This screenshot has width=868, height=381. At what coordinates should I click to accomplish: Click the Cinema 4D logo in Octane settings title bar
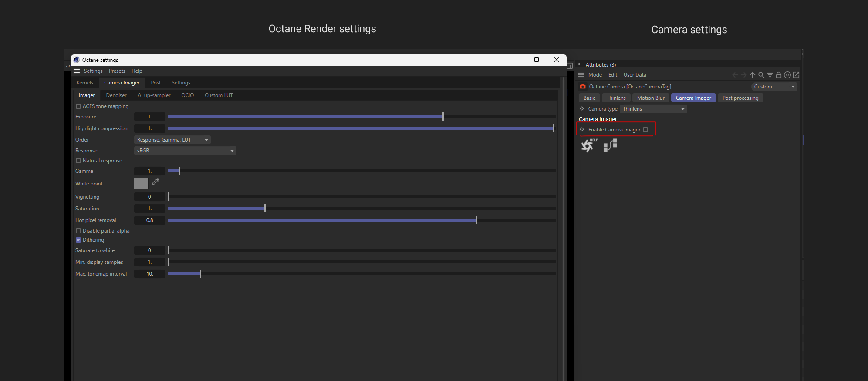click(x=76, y=60)
